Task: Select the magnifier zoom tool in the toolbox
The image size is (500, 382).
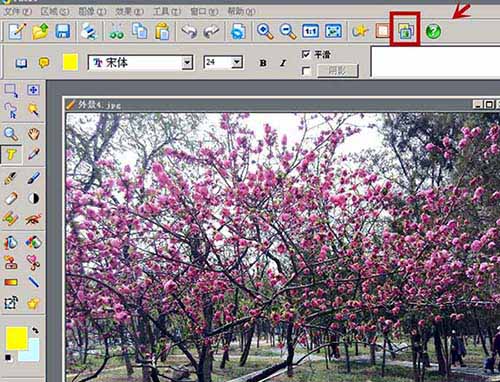Action: (11, 134)
